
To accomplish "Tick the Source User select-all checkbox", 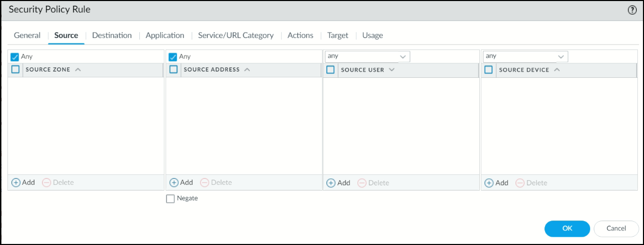I will coord(331,70).
